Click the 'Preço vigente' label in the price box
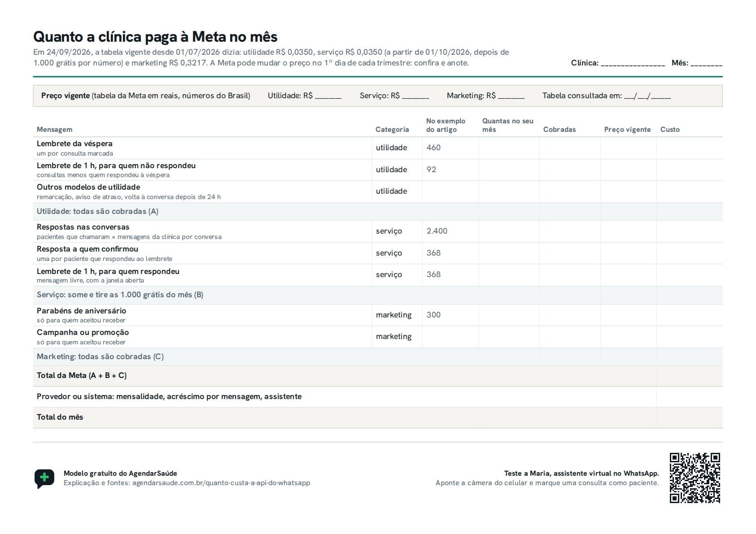The image size is (756, 534). (66, 96)
